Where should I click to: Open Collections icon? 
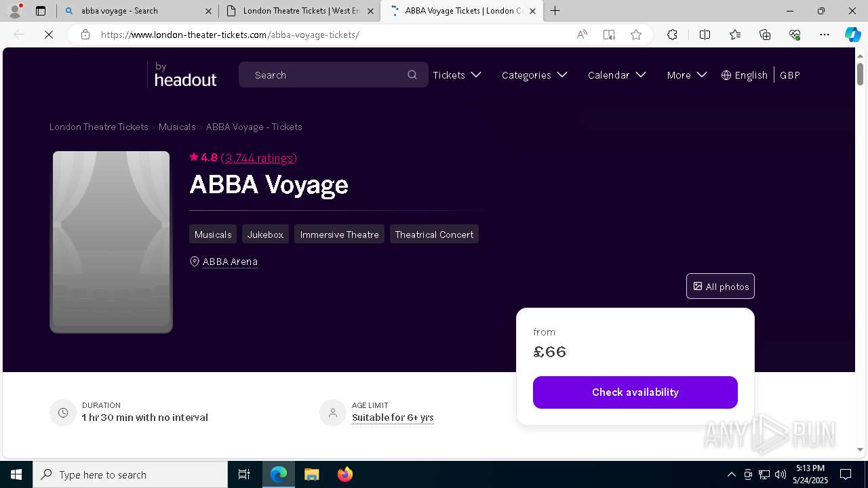[765, 35]
